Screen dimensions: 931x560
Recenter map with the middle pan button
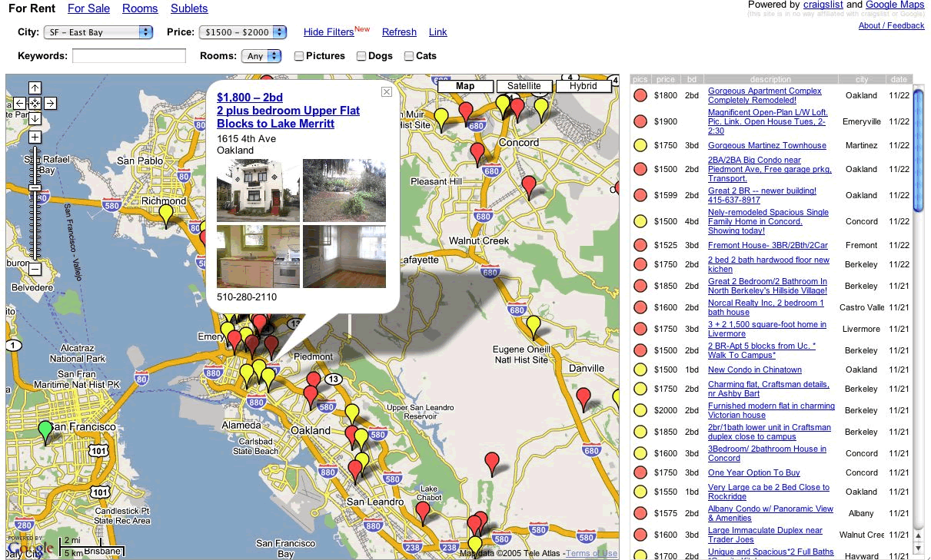tap(35, 103)
